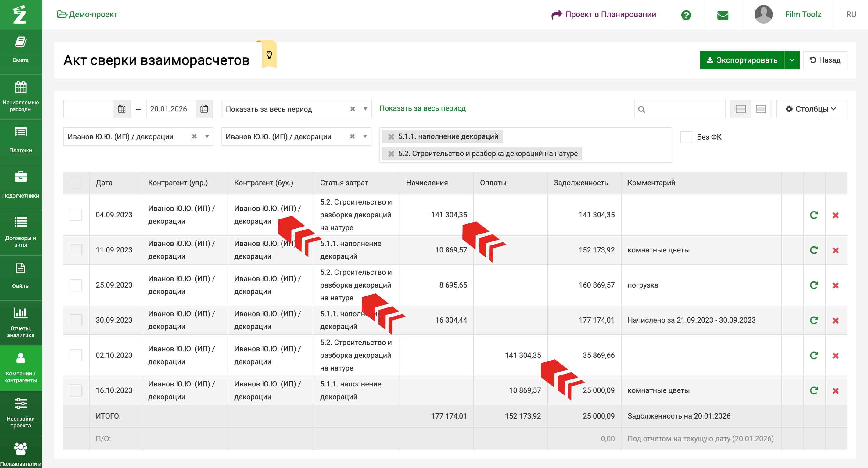The height and width of the screenshot is (468, 868).
Task: Enable the Без ФК checkbox
Action: point(686,137)
